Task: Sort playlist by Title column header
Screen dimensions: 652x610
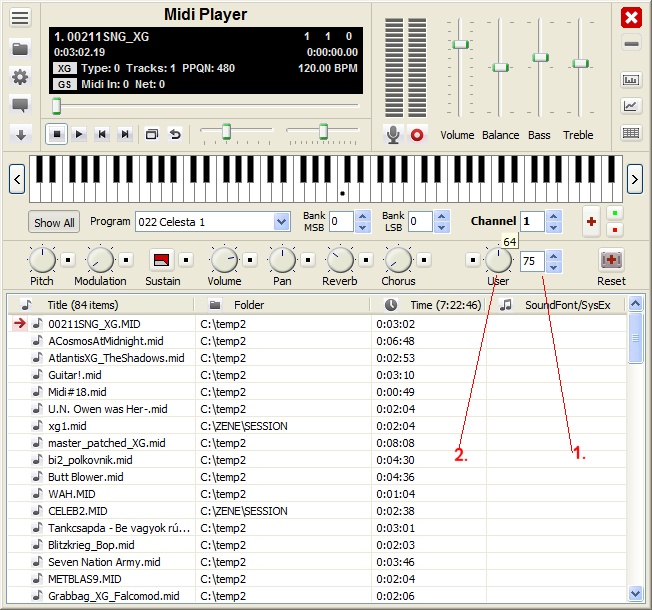Action: tap(101, 305)
